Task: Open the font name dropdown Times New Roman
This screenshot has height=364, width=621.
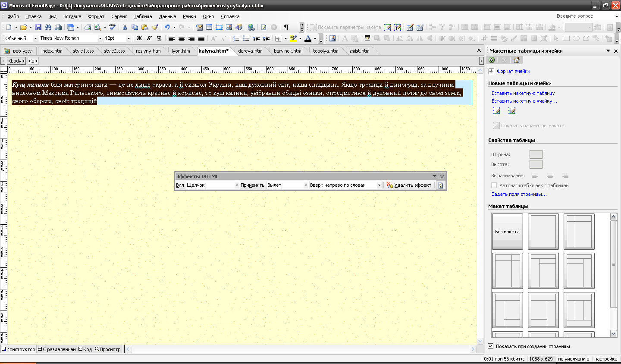Action: [100, 38]
